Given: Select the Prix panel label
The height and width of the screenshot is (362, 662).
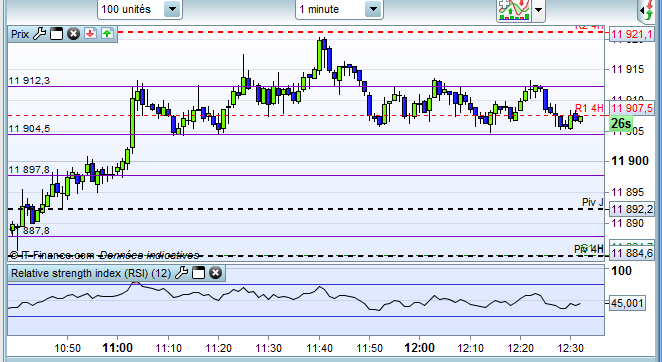Looking at the screenshot, I should [x=20, y=34].
